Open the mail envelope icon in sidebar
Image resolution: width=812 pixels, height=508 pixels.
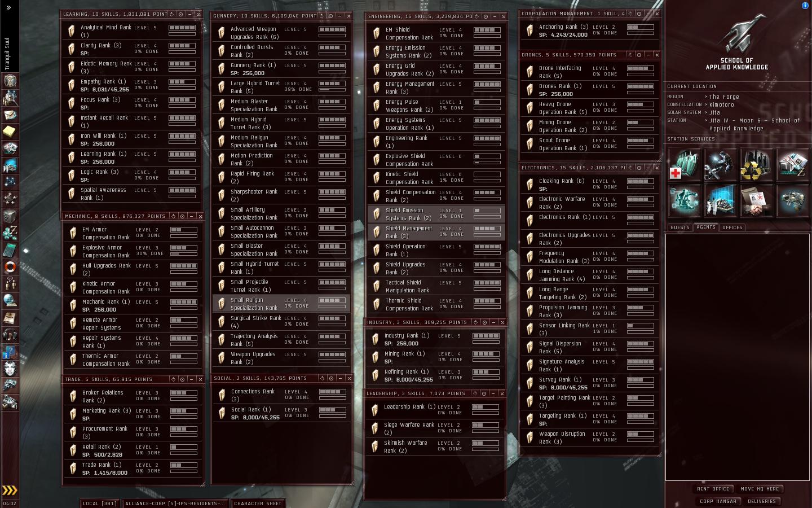tap(10, 115)
